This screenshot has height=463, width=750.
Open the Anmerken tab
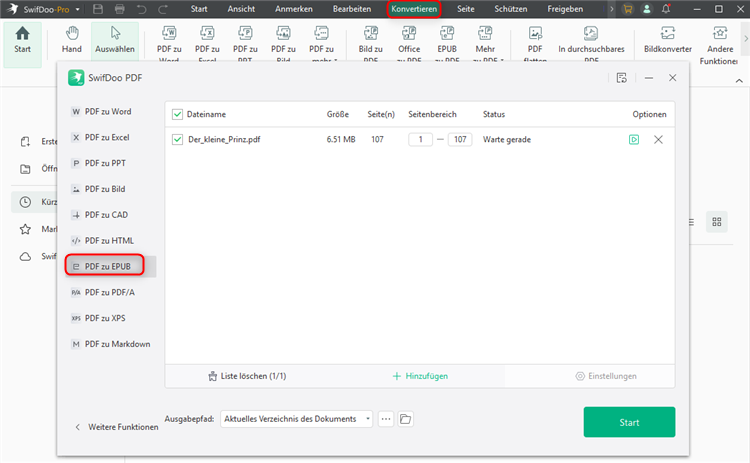point(294,9)
